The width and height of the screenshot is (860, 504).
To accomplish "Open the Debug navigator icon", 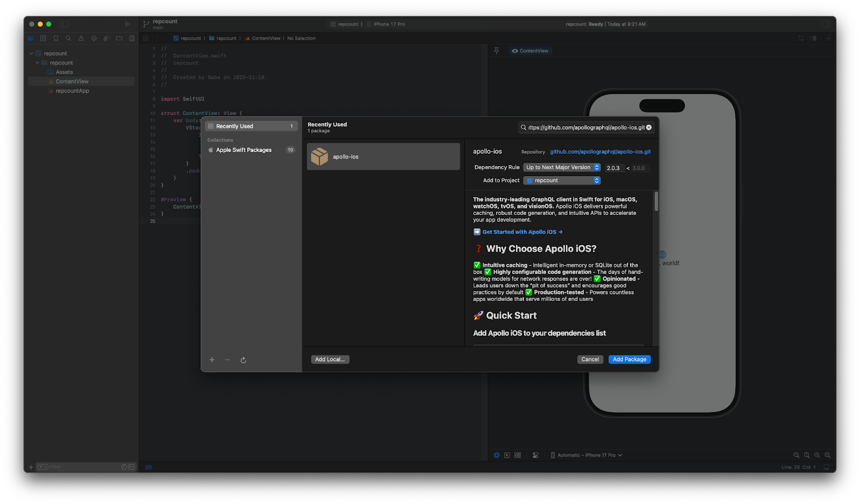I will [106, 39].
